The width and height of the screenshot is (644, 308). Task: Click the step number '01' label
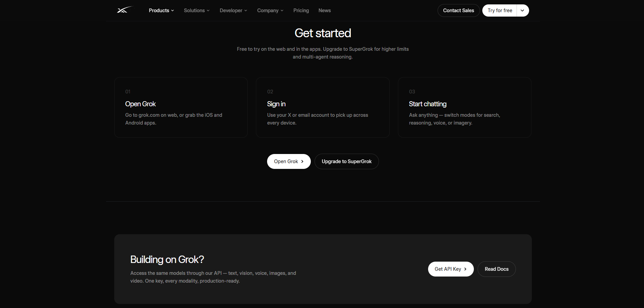pyautogui.click(x=128, y=92)
